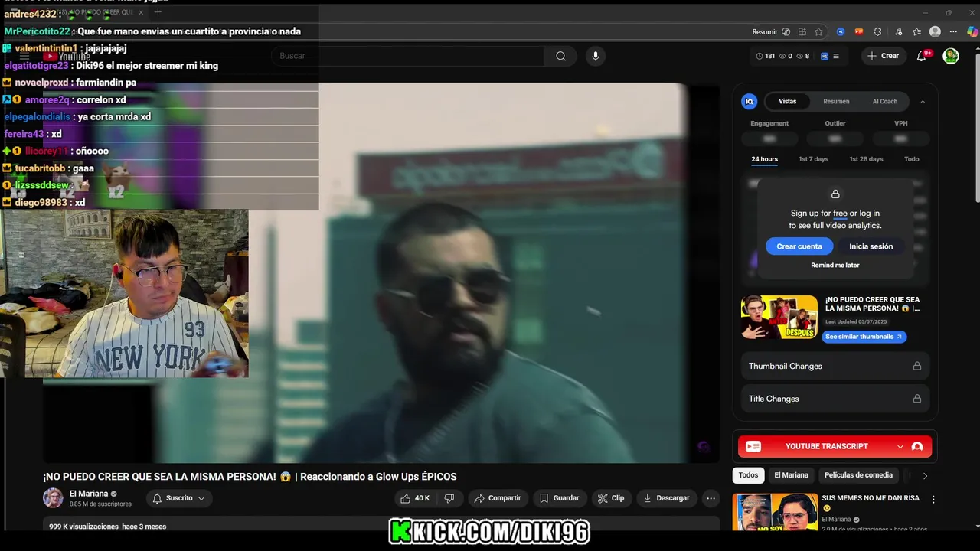Share the video with Compartir button
980x551 pixels.
498,498
